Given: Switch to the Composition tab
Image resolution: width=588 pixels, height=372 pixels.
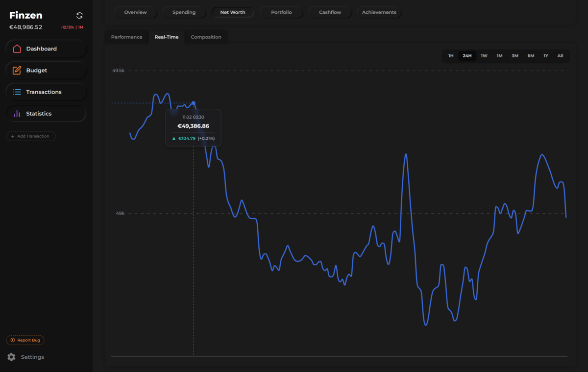Looking at the screenshot, I should (x=206, y=37).
